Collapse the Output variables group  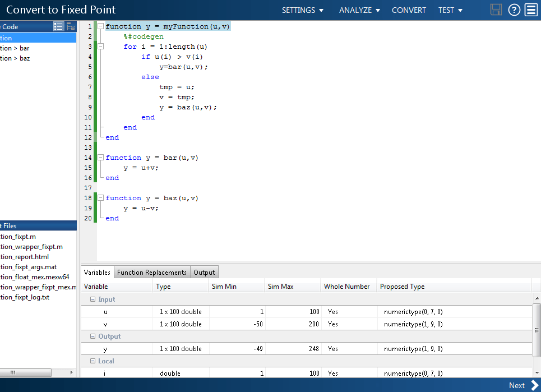(93, 336)
